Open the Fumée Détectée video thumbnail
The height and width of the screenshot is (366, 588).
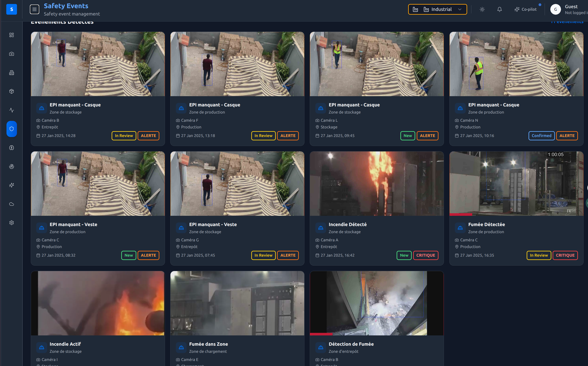(x=516, y=184)
